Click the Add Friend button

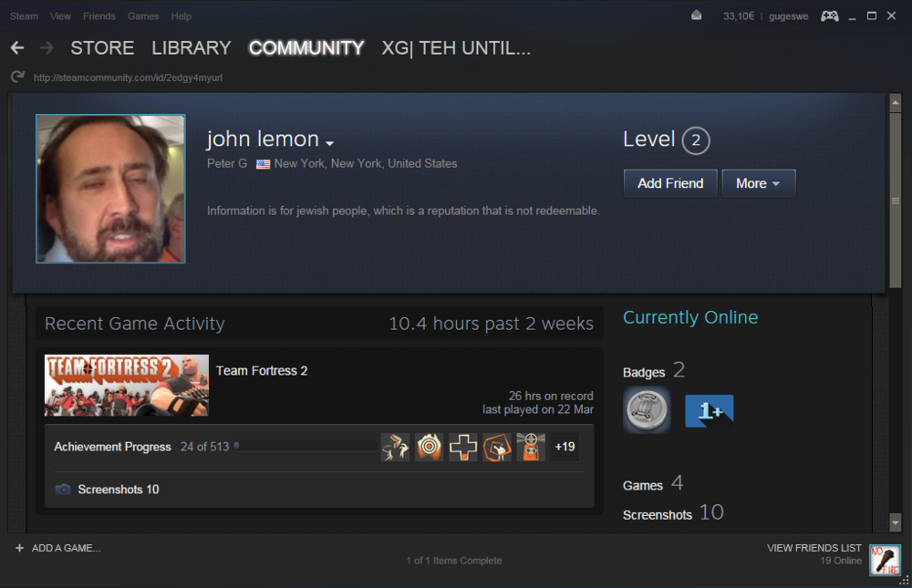point(670,184)
